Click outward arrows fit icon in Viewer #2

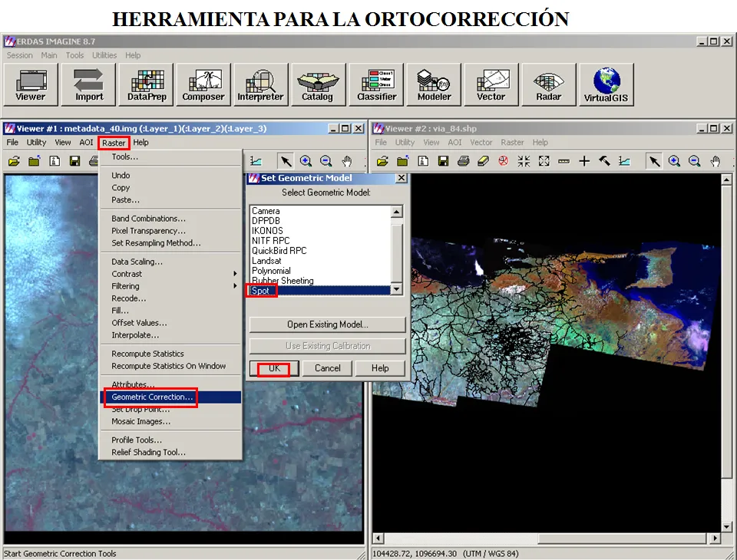click(x=544, y=161)
